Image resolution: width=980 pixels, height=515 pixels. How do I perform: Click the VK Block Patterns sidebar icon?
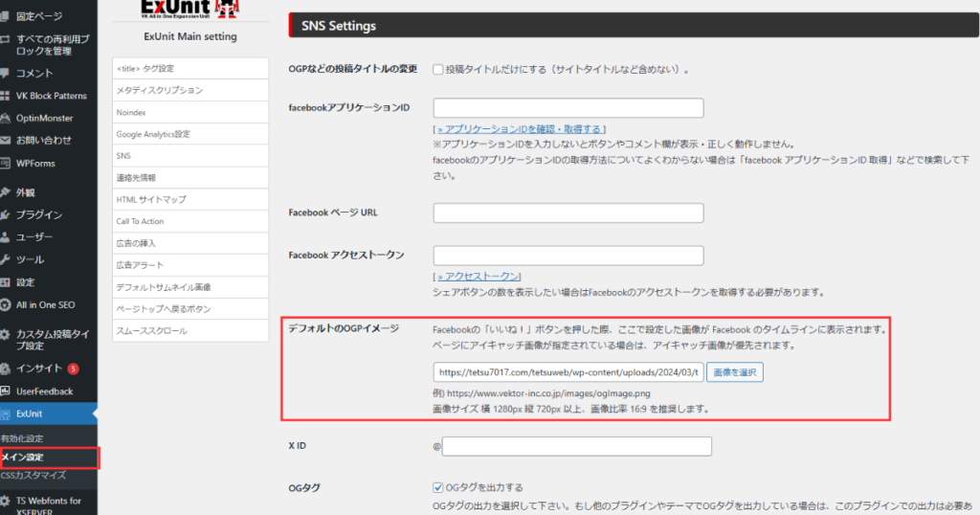5,96
